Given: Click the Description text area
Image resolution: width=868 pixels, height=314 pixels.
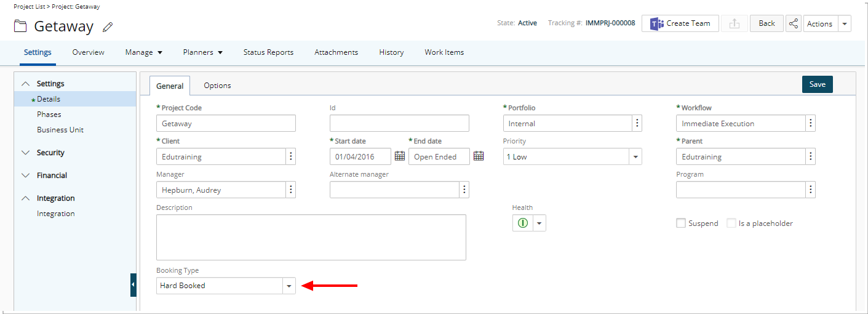Looking at the screenshot, I should (x=311, y=237).
